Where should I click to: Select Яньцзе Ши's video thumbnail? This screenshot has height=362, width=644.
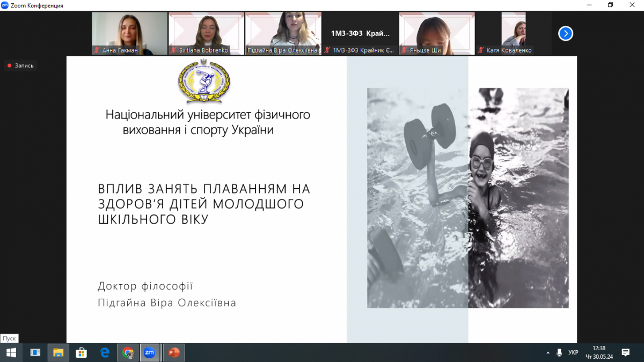pos(436,33)
